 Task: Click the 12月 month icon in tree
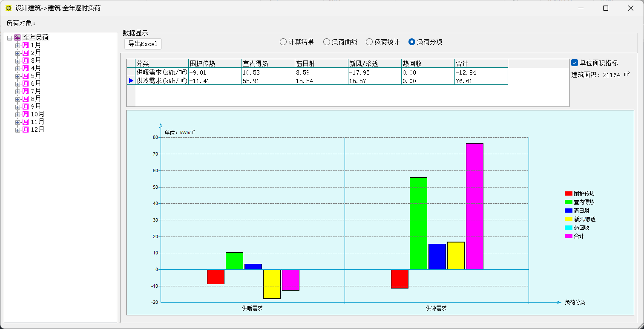(26, 130)
